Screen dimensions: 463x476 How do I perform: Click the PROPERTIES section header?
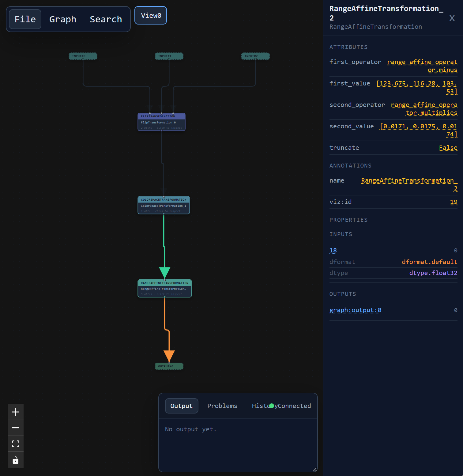(348, 220)
